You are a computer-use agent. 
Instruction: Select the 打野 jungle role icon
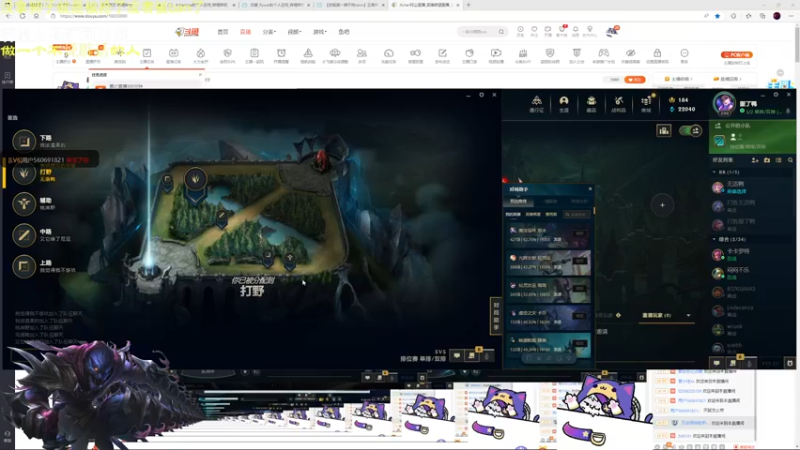coord(24,173)
